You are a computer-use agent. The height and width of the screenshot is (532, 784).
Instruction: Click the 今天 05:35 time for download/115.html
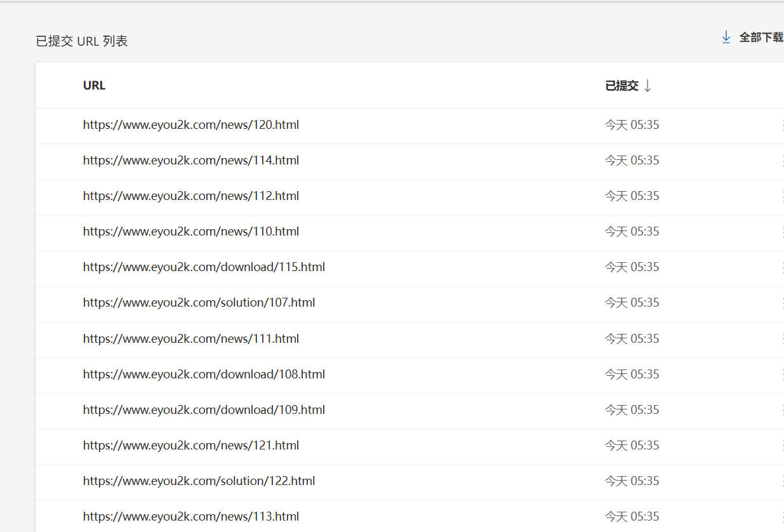632,267
